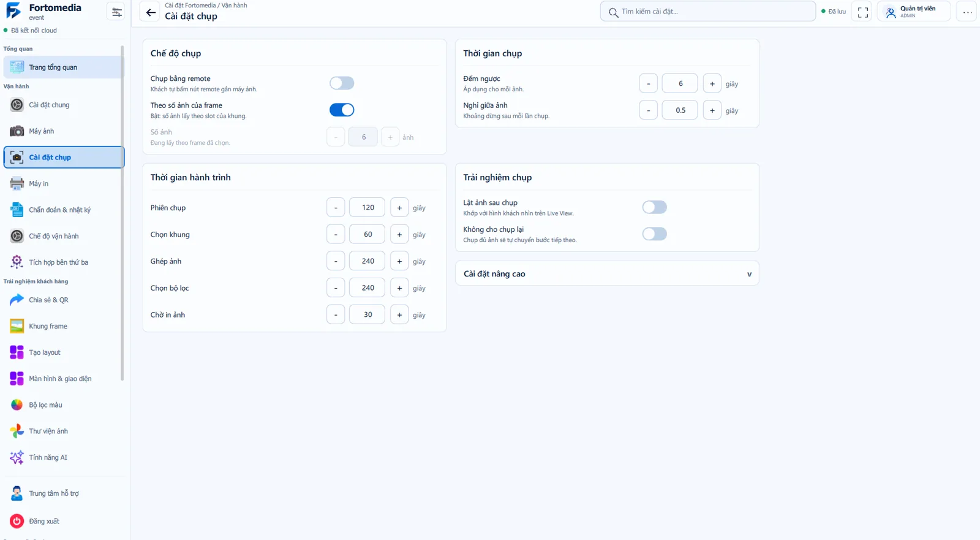Enter fullscreen mode via the expand icon
The image size is (980, 540).
click(862, 12)
